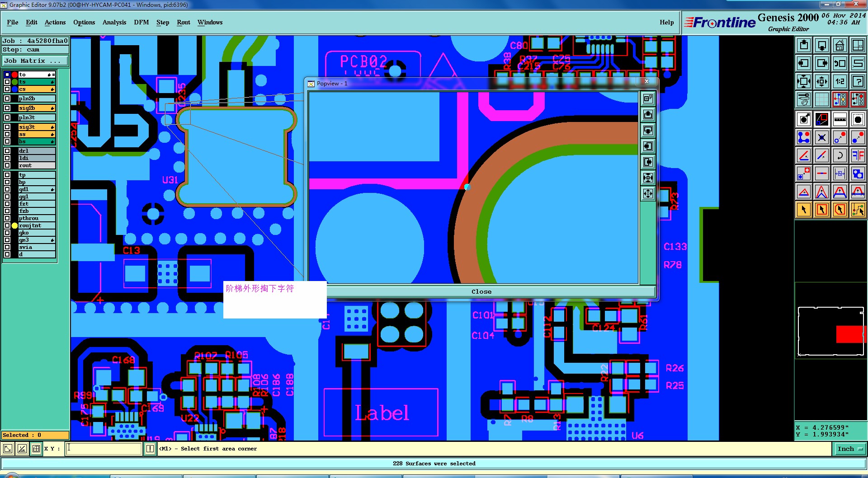Click the X Y coordinate input field
Screen dimensions: 868x478
(x=104, y=449)
